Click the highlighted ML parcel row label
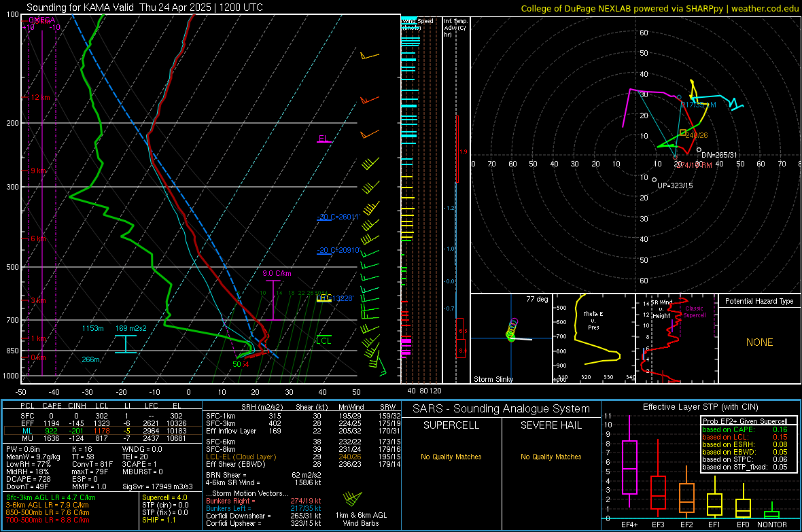This screenshot has width=802, height=532. 27,431
